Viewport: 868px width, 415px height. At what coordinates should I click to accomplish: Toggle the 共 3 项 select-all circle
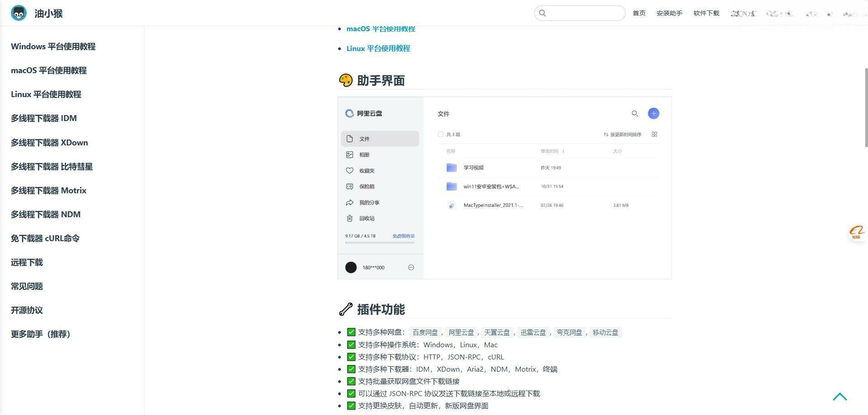(x=441, y=134)
